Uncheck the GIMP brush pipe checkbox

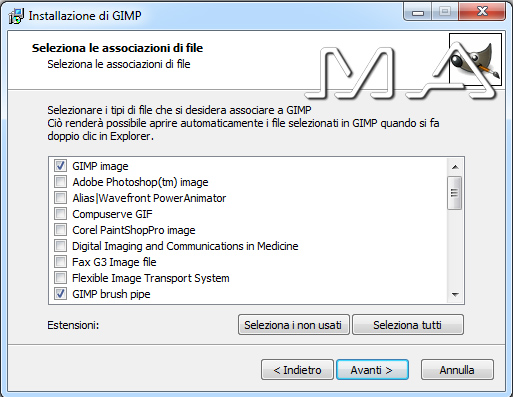[x=60, y=294]
